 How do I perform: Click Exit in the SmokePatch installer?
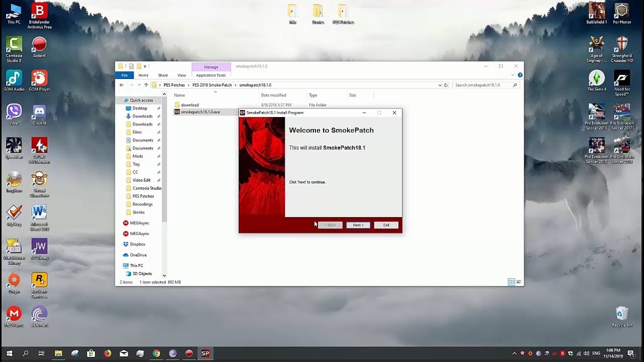pos(386,225)
